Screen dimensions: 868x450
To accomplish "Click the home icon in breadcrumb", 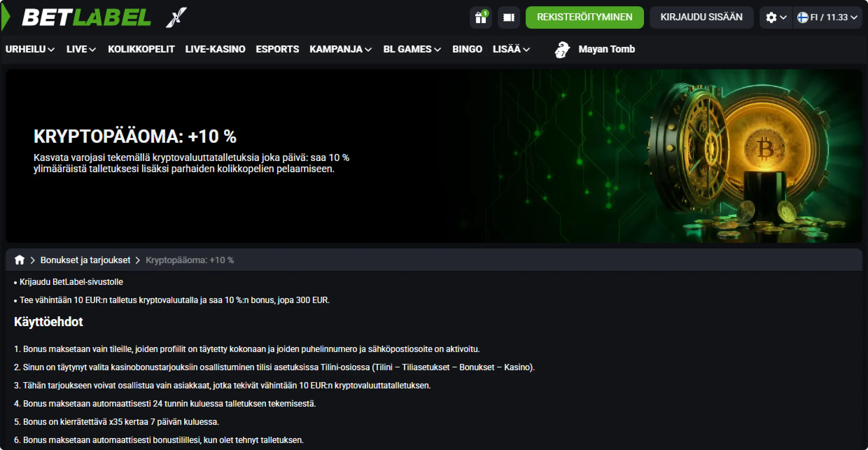I will tap(20, 260).
